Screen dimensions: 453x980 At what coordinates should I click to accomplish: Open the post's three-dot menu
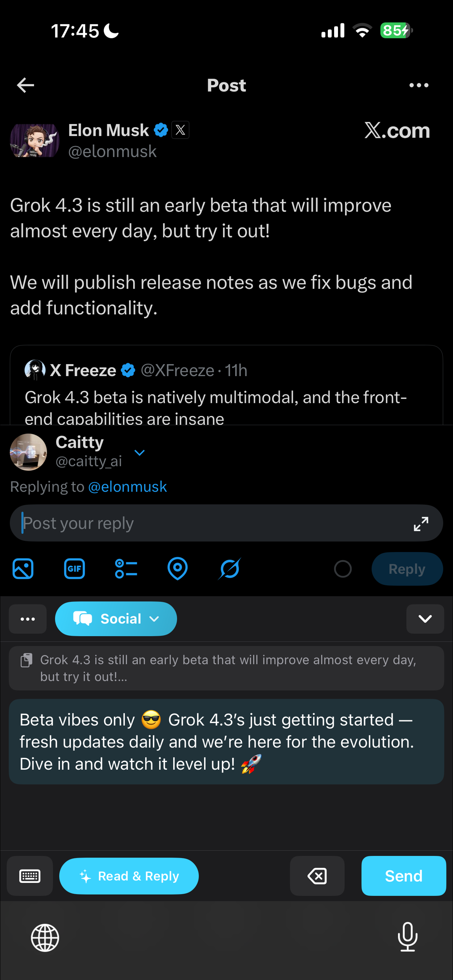419,85
